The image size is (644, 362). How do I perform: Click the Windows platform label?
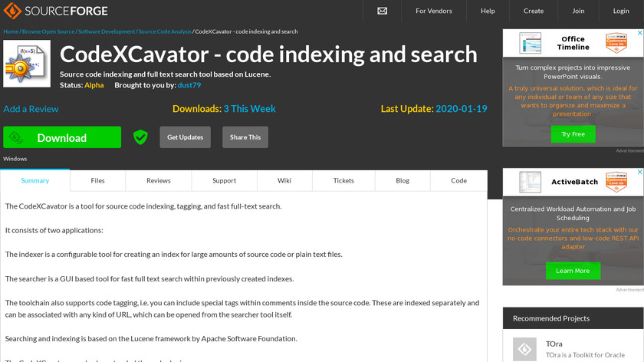(x=15, y=159)
